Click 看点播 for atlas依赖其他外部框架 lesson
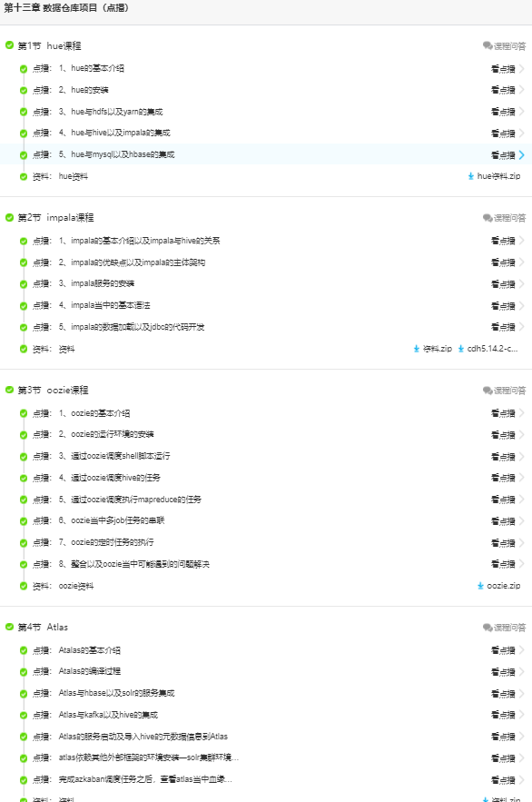 (x=503, y=758)
